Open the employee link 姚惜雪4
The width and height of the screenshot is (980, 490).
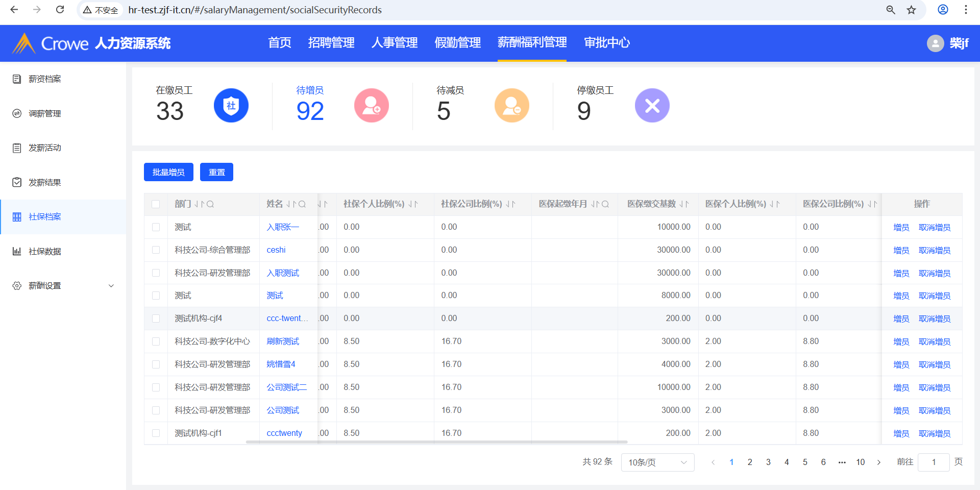(281, 364)
